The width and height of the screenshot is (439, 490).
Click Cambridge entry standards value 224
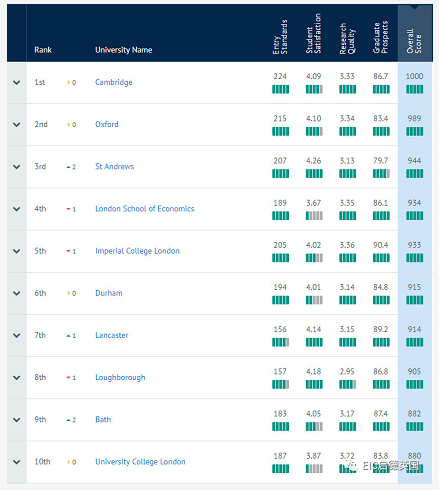tap(280, 76)
